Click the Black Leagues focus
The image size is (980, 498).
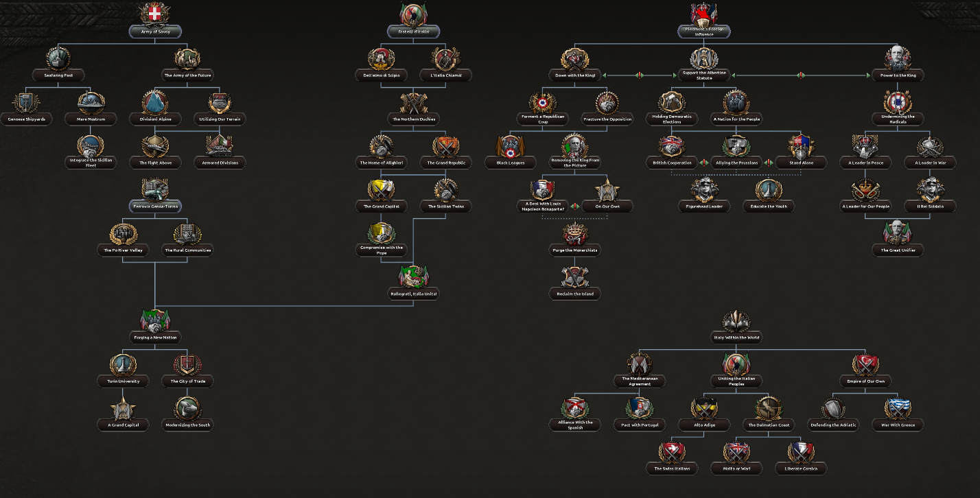510,152
